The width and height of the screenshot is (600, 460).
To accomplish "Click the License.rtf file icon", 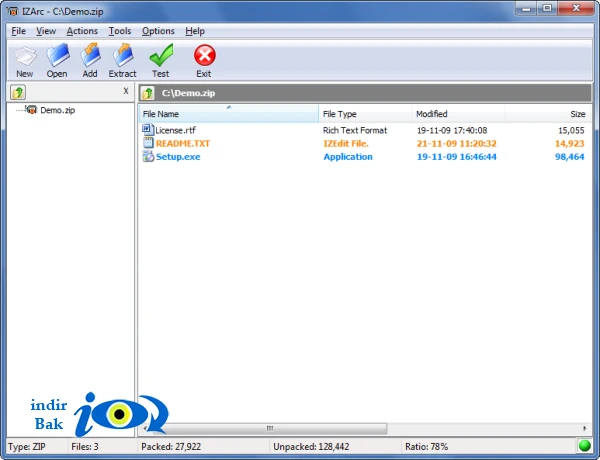I will [148, 130].
